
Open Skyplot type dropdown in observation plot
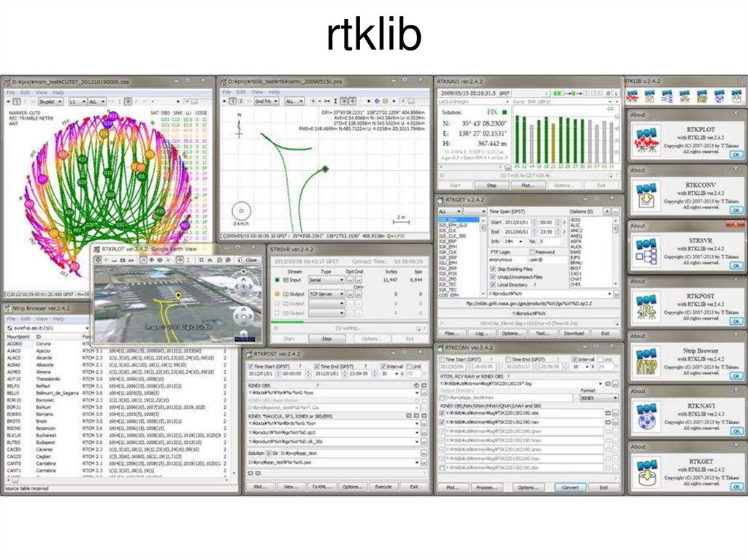tap(50, 101)
